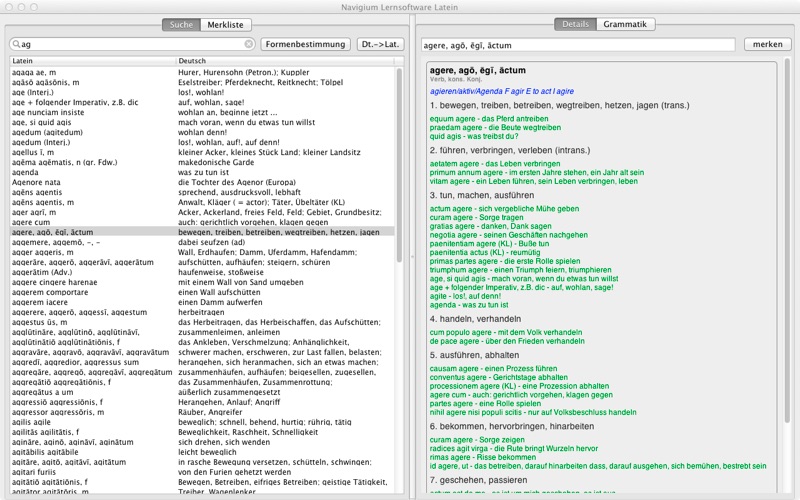The height and width of the screenshot is (500, 800).
Task: Click the Formenbestimmung button
Action: [305, 44]
